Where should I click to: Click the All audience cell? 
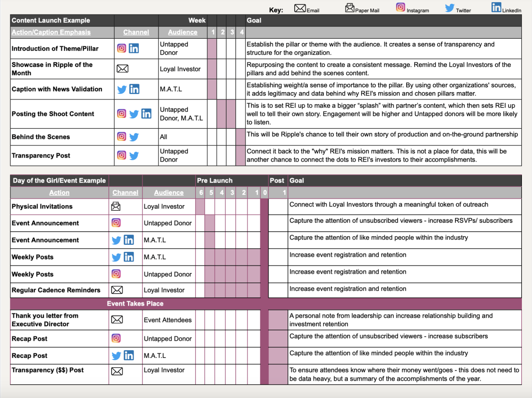[183, 137]
